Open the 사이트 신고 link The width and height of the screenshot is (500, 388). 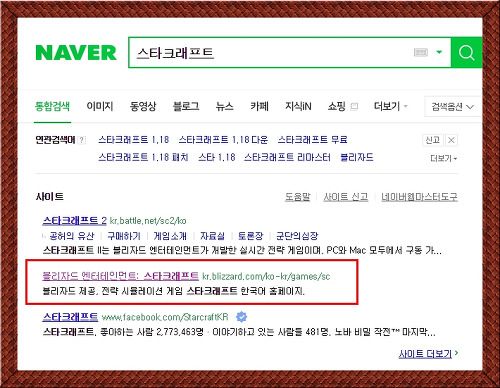(x=346, y=197)
